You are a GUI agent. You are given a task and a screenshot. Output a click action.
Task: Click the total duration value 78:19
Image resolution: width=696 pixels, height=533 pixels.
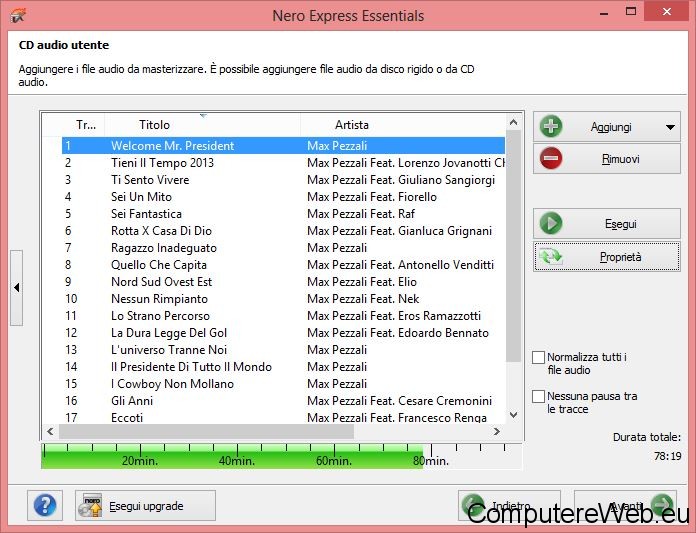[667, 456]
